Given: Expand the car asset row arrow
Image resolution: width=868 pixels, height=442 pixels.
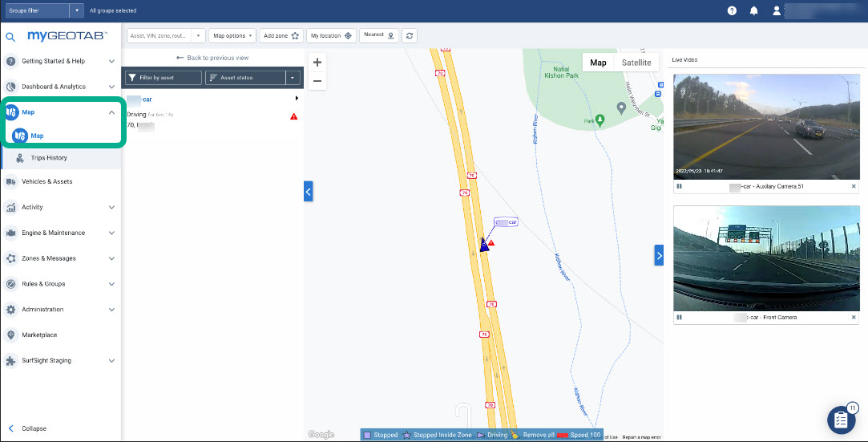Looking at the screenshot, I should (x=297, y=99).
